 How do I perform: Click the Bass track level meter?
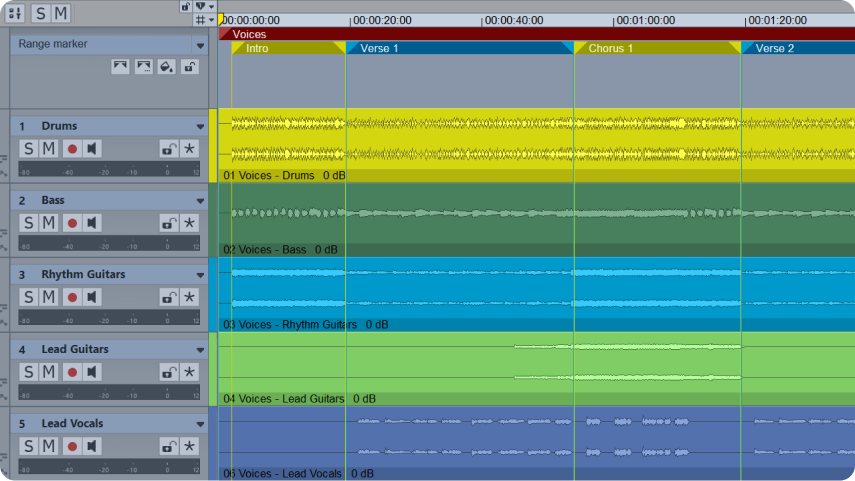pos(109,243)
